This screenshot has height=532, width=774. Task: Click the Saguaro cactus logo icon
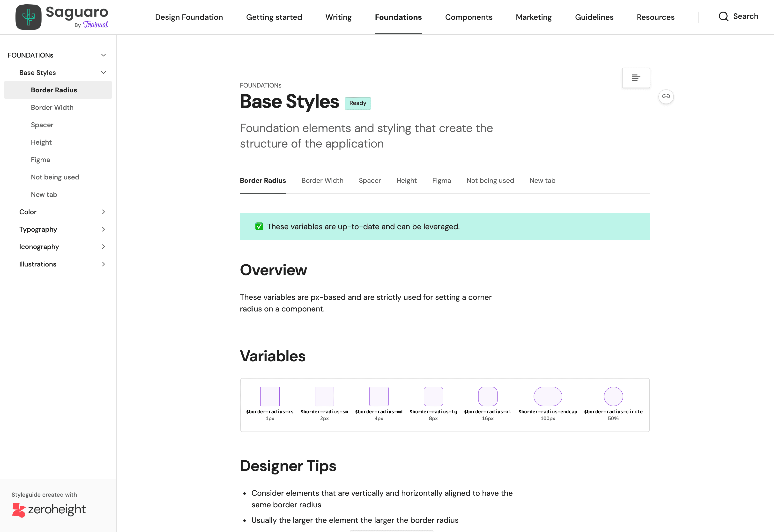point(28,17)
